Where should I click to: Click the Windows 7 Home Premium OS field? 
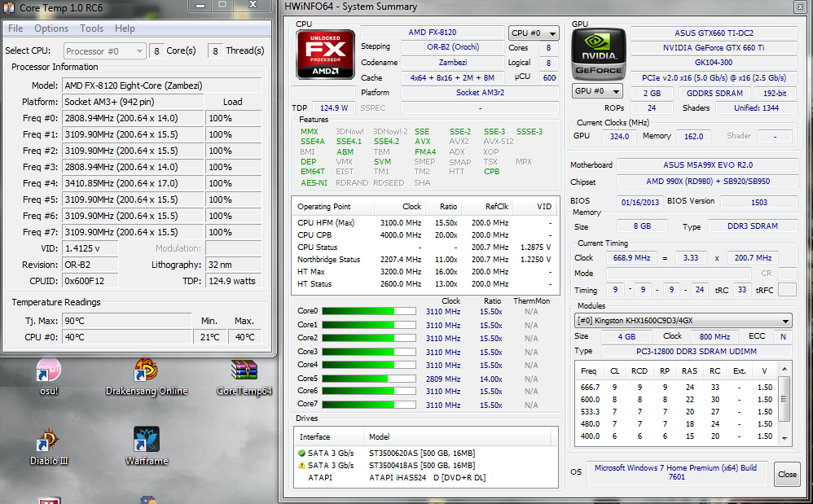pos(676,472)
